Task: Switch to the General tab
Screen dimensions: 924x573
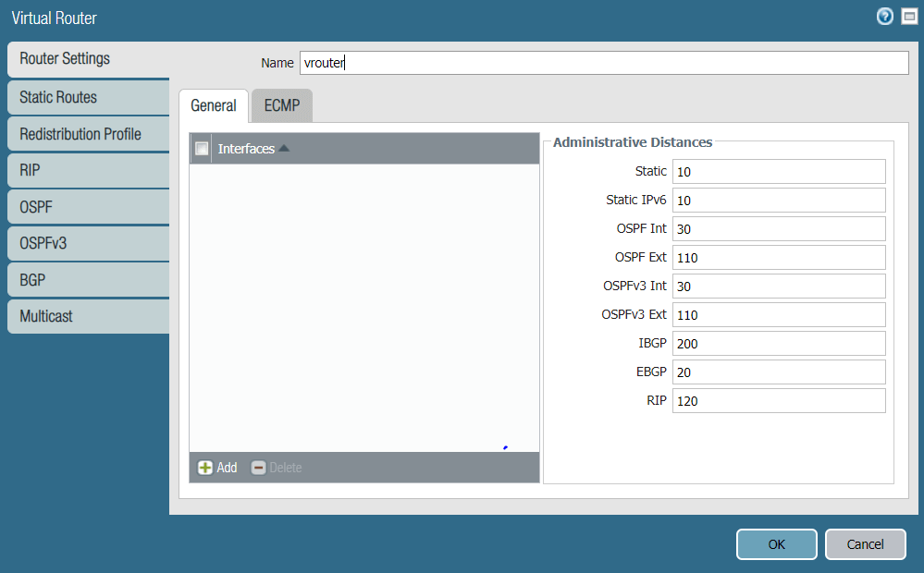Action: (x=214, y=106)
